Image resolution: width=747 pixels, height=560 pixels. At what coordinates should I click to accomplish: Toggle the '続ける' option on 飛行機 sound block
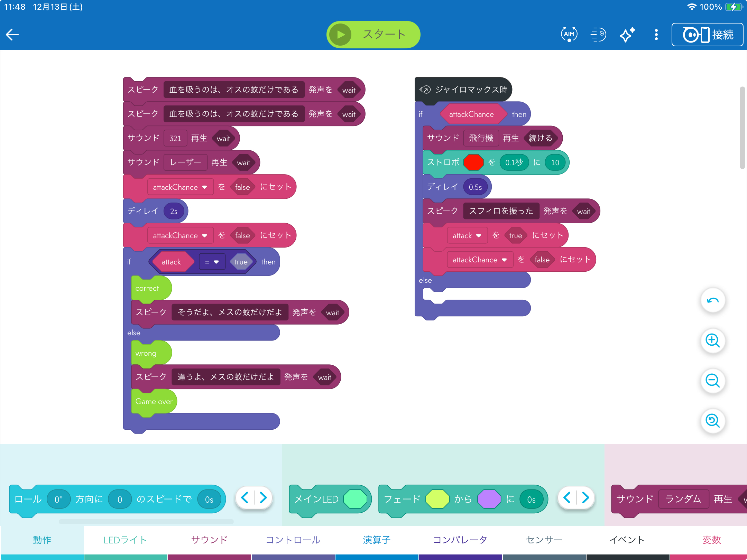coord(540,138)
